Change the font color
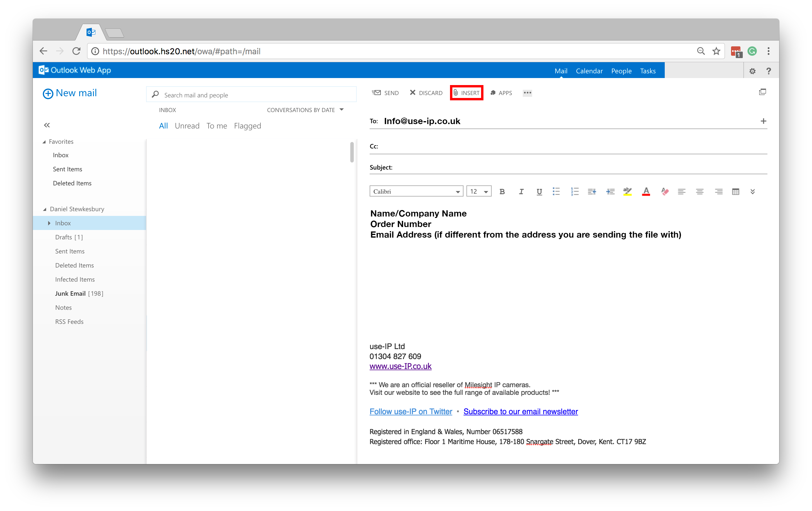Image resolution: width=812 pixels, height=511 pixels. (x=646, y=191)
